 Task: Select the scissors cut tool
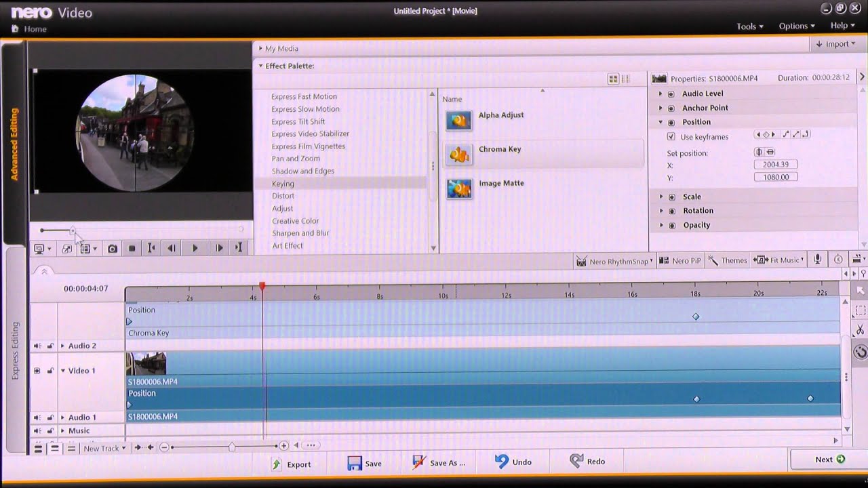point(860,330)
